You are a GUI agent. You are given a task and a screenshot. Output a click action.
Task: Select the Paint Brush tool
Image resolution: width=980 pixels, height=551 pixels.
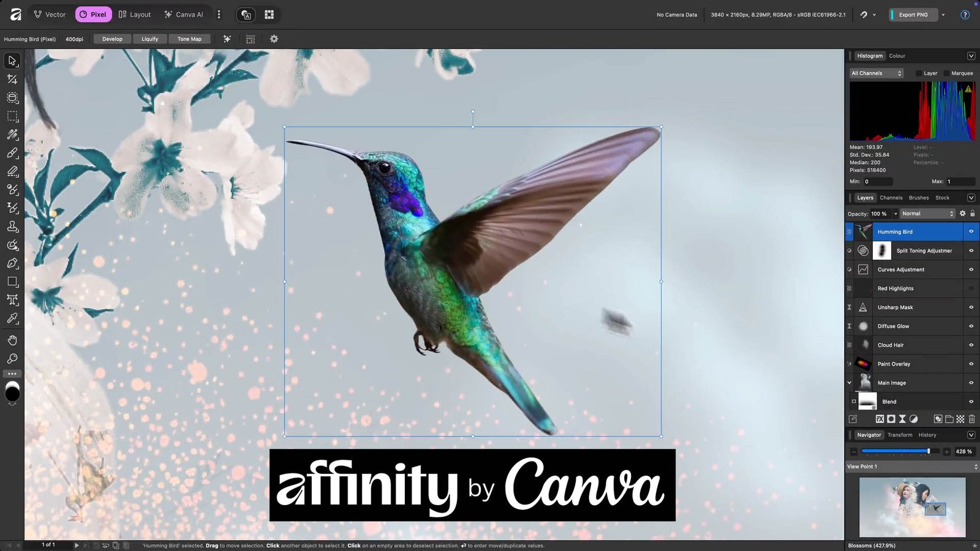tap(12, 152)
